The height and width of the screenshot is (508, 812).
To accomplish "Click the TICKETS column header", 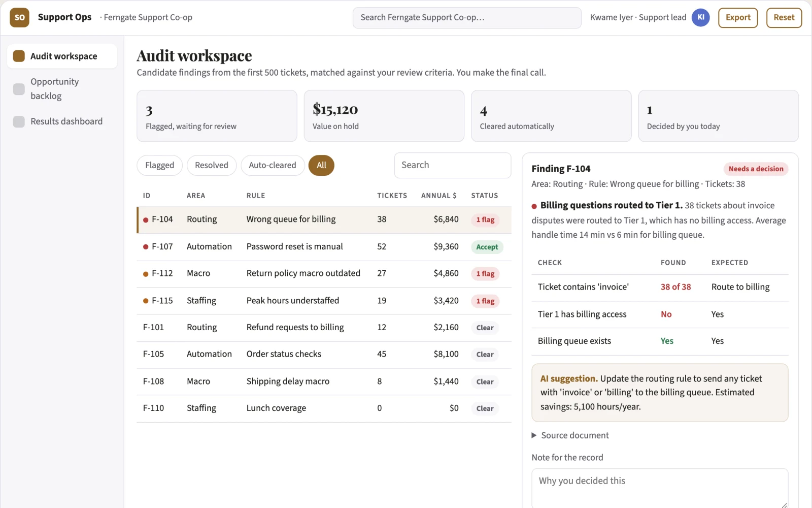I will (392, 196).
